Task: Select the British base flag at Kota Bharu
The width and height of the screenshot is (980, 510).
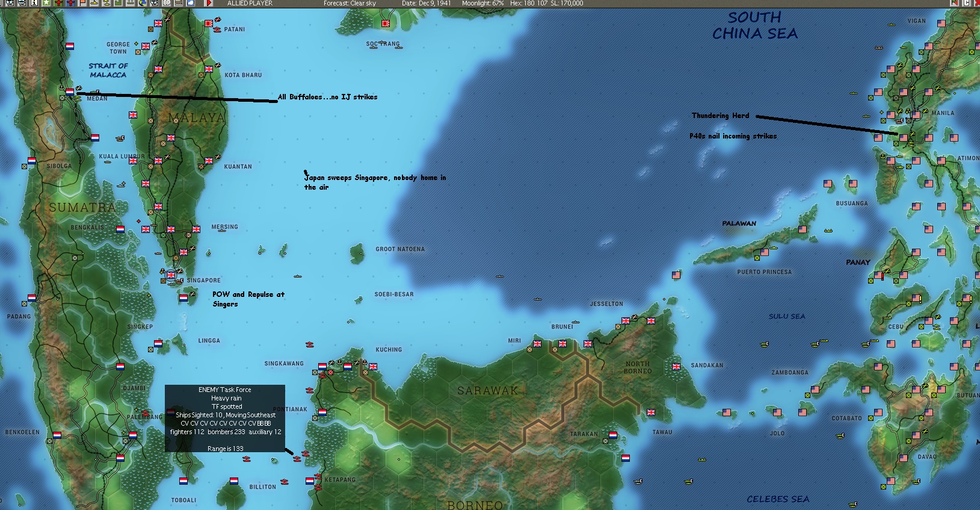Action: coord(209,69)
